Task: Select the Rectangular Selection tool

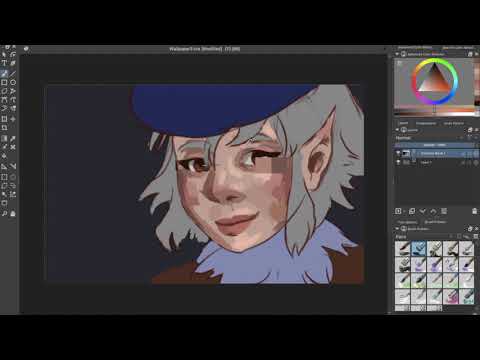Action: pyautogui.click(x=4, y=177)
